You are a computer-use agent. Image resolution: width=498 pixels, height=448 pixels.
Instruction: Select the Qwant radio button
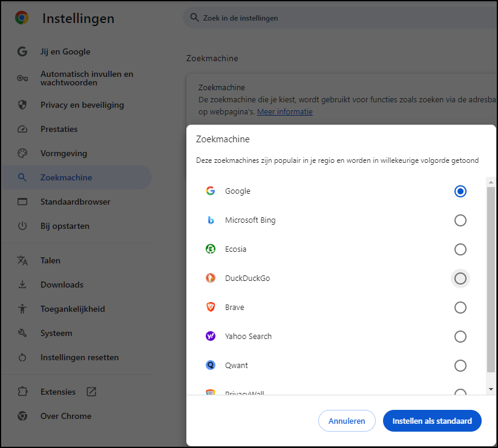tap(460, 366)
